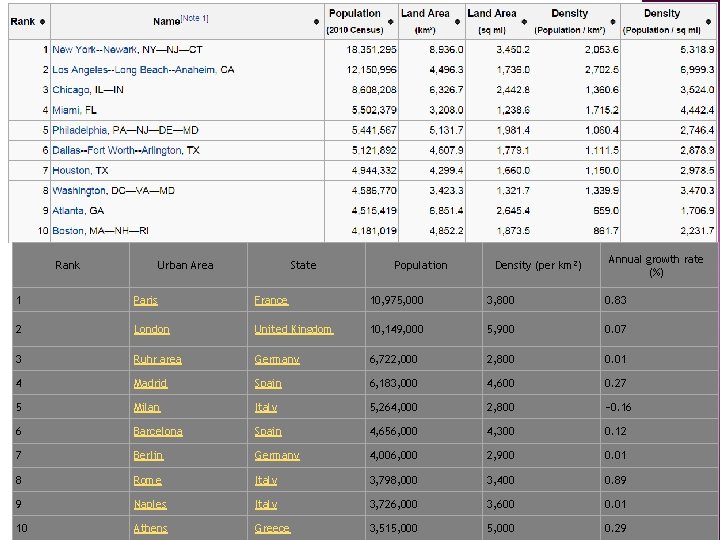Screen dimensions: 720x540
Task: Sort by Land Area km² column
Action: pyautogui.click(x=457, y=22)
